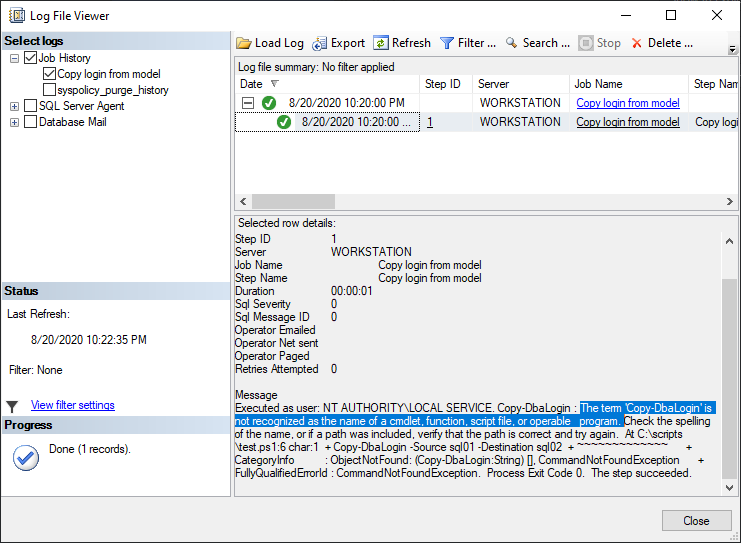Click WORKSTATION in the first log row
The height and width of the screenshot is (543, 741).
pos(520,103)
